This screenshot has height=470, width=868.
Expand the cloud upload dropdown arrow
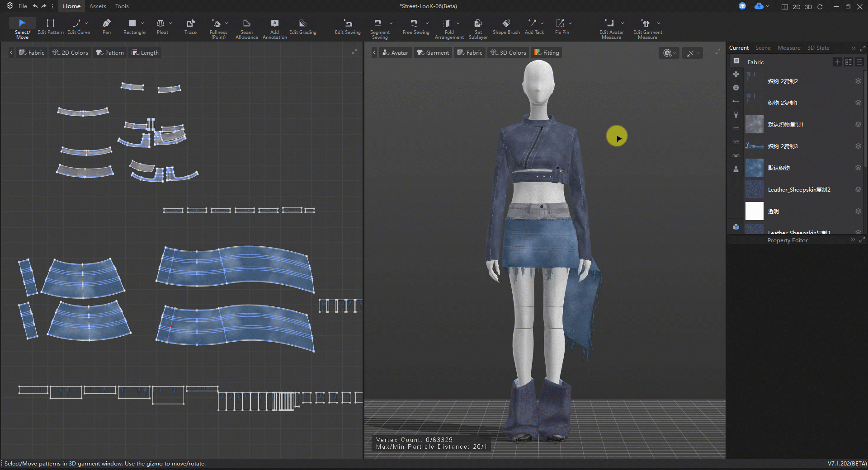(x=768, y=6)
